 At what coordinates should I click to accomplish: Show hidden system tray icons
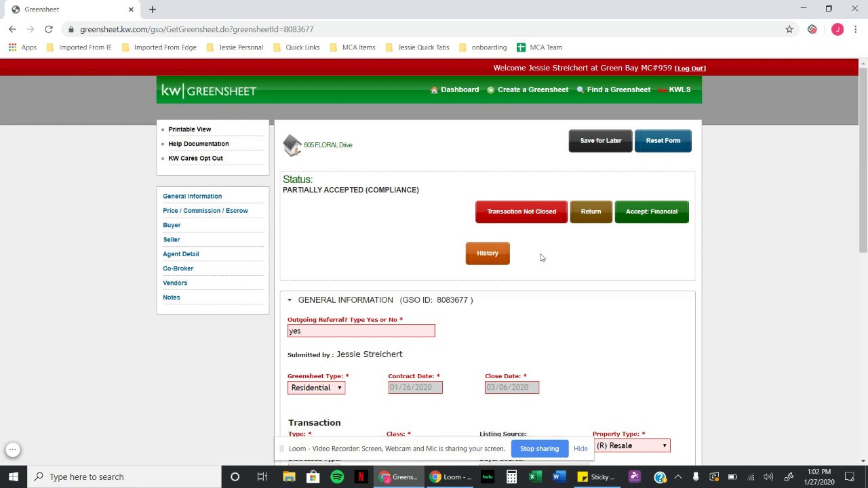tap(677, 477)
